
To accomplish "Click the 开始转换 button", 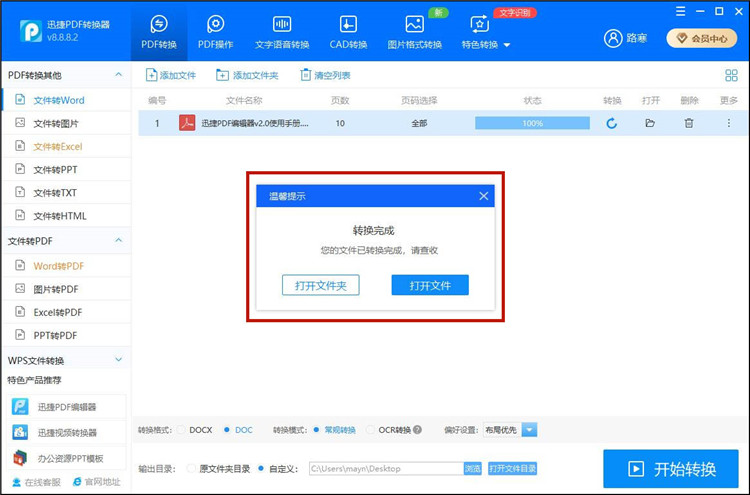I will click(x=671, y=469).
